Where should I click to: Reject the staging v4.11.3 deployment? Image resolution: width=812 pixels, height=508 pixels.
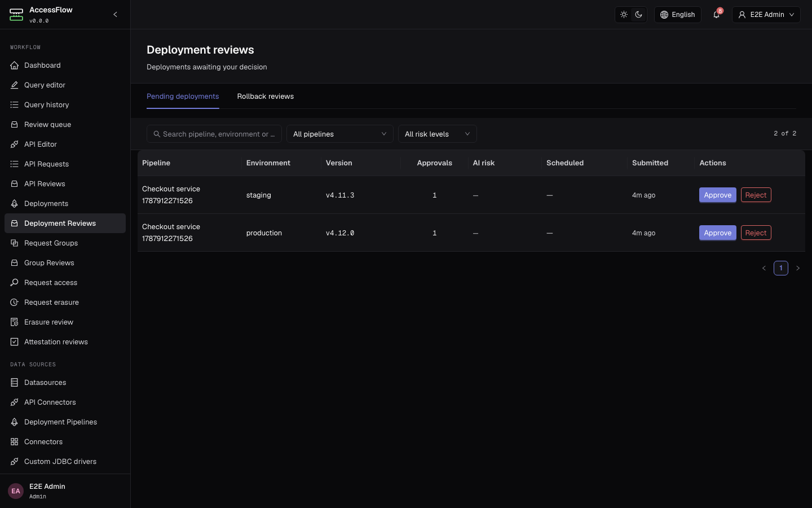[x=756, y=195]
